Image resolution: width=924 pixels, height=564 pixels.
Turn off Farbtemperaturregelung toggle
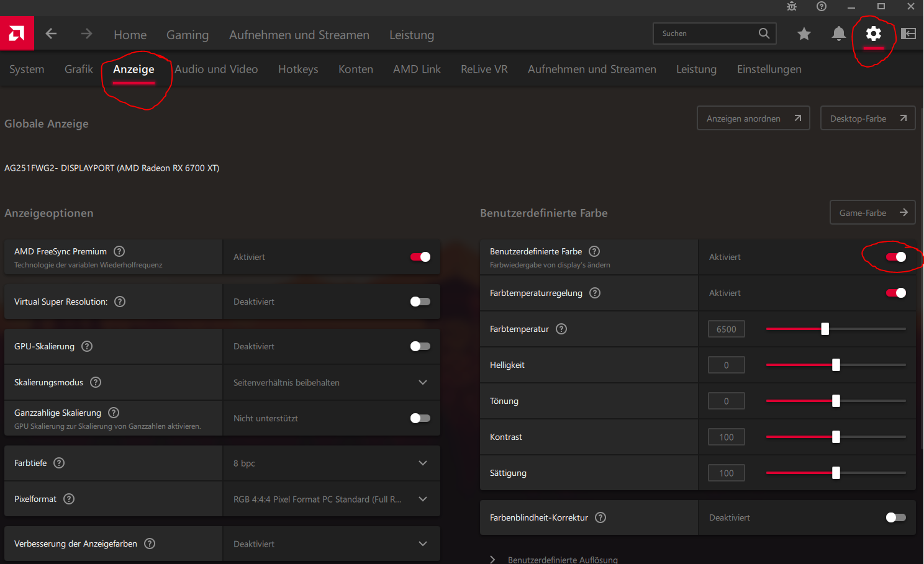(896, 293)
